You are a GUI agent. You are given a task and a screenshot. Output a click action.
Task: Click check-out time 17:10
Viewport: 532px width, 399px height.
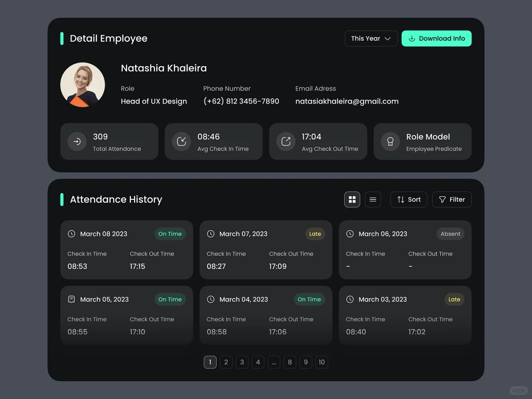[137, 332]
